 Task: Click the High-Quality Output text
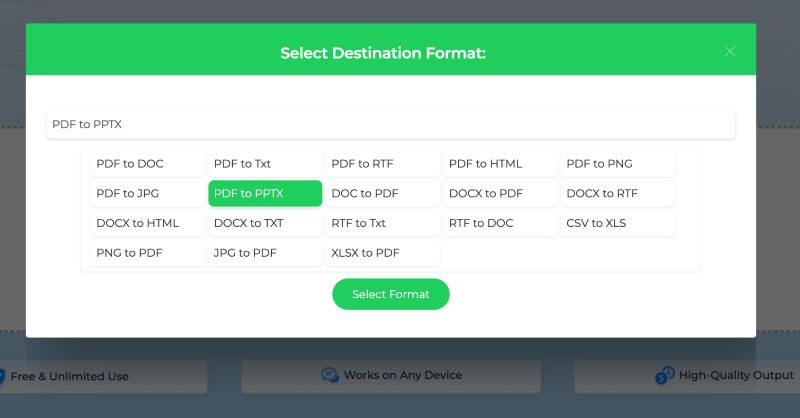736,375
